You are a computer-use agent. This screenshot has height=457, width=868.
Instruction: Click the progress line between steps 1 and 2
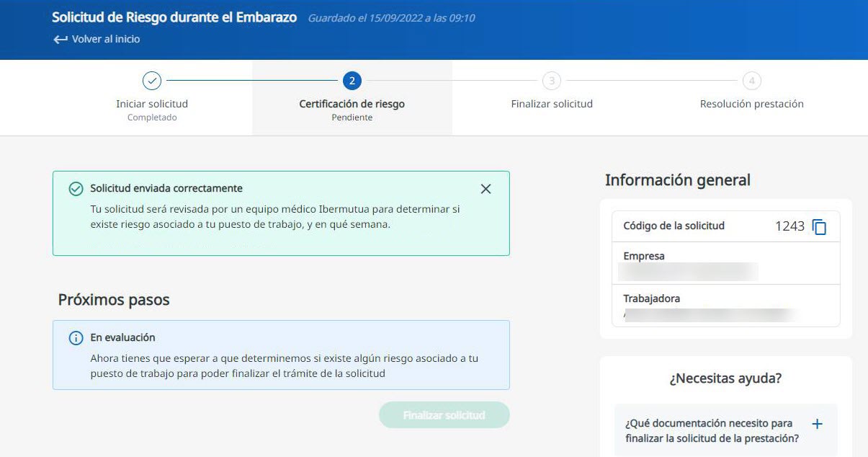pyautogui.click(x=252, y=81)
